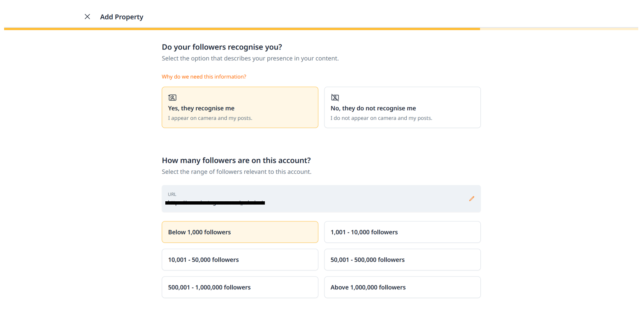Image resolution: width=644 pixels, height=326 pixels.
Task: Select "No, they do not recognise me" option
Action: (x=402, y=108)
